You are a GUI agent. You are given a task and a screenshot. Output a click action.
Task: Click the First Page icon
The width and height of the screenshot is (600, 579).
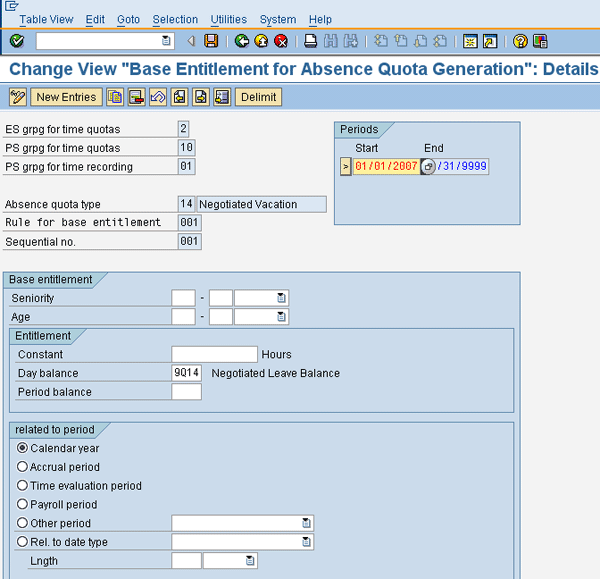point(381,41)
